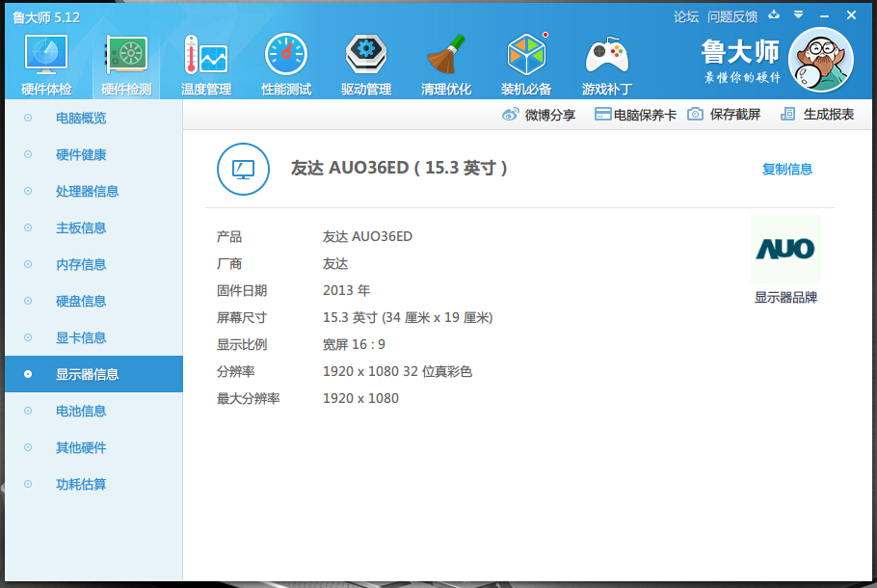The height and width of the screenshot is (588, 877).
Task: Click the download tray icon in title bar
Action: pyautogui.click(x=774, y=15)
